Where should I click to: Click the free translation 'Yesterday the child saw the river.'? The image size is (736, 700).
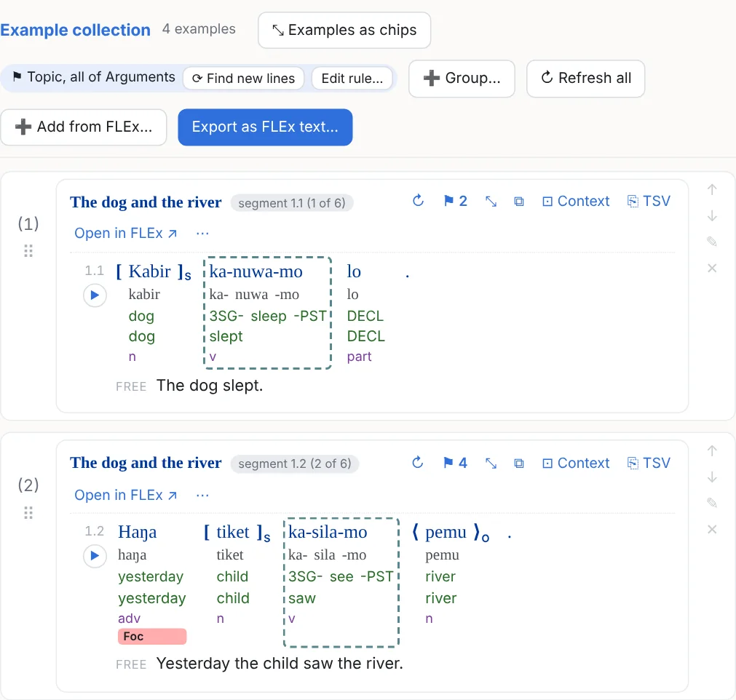tap(280, 664)
